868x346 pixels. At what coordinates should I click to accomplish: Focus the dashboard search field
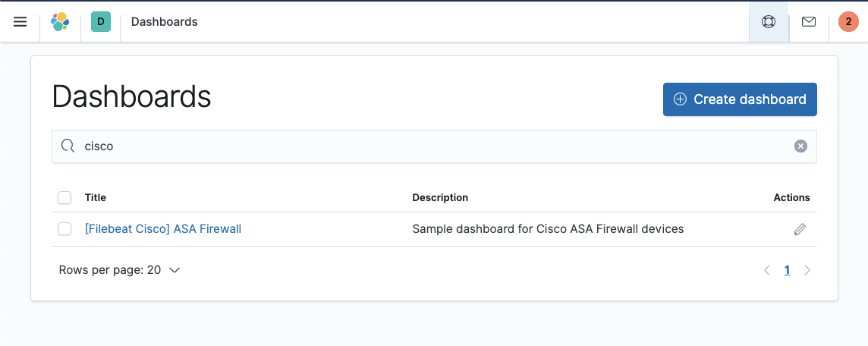tap(432, 146)
